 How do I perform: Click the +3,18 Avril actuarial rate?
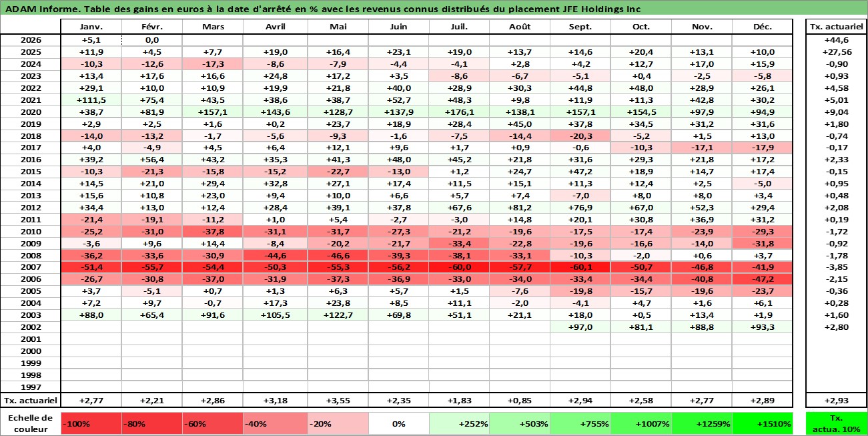(x=274, y=400)
